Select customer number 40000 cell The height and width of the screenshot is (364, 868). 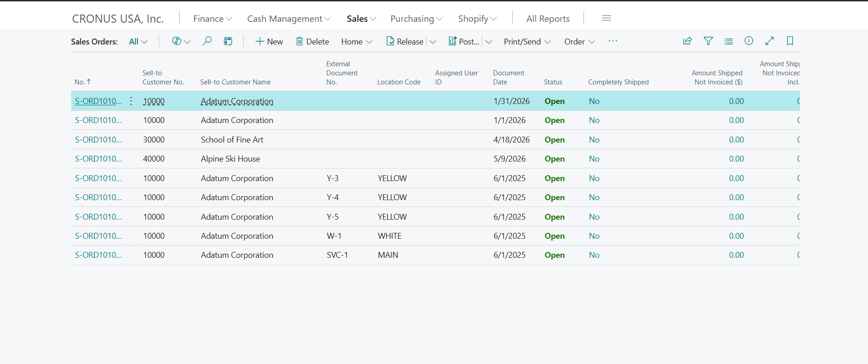154,159
